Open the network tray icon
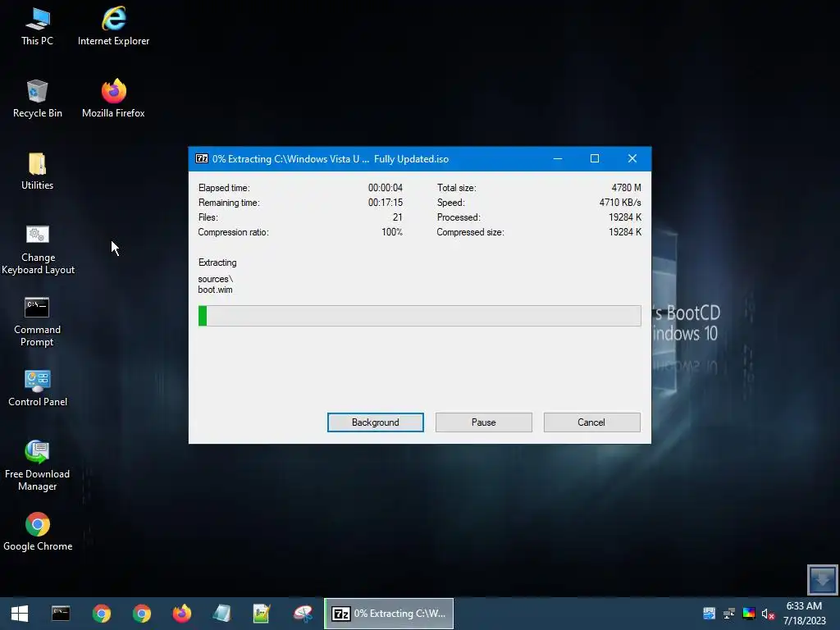Image resolution: width=840 pixels, height=630 pixels. click(710, 614)
